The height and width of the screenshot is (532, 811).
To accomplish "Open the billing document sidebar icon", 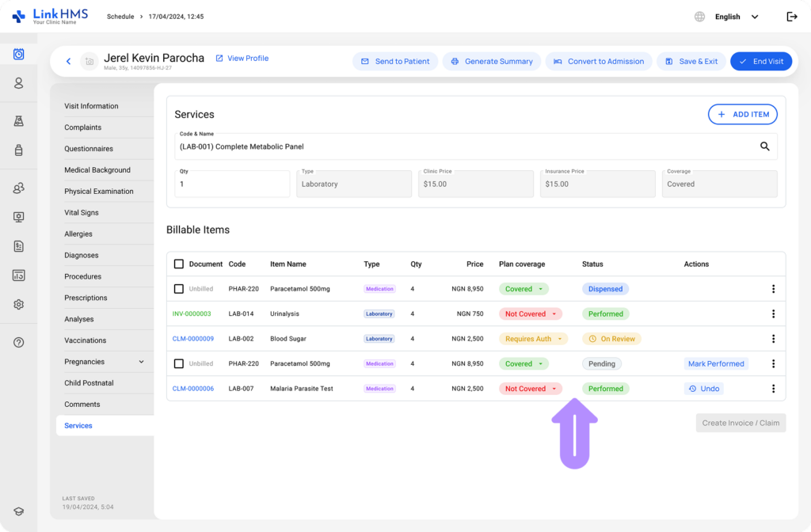I will [19, 246].
